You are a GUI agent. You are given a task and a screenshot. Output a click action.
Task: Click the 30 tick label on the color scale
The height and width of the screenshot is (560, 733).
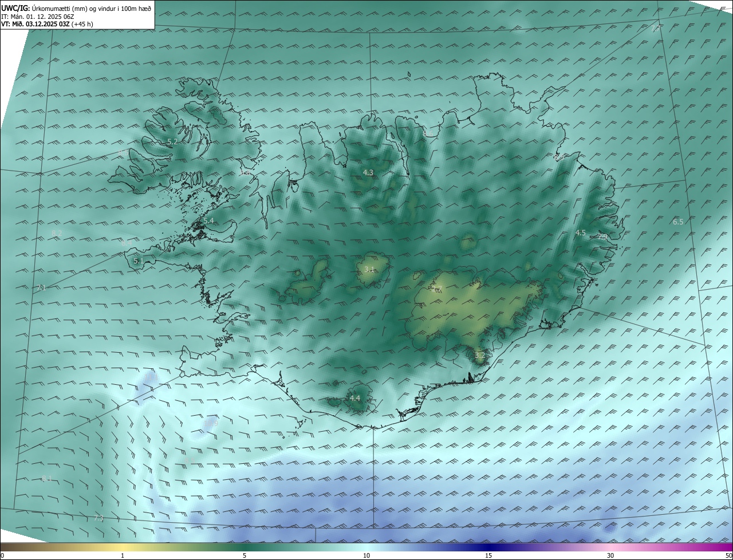pyautogui.click(x=610, y=555)
